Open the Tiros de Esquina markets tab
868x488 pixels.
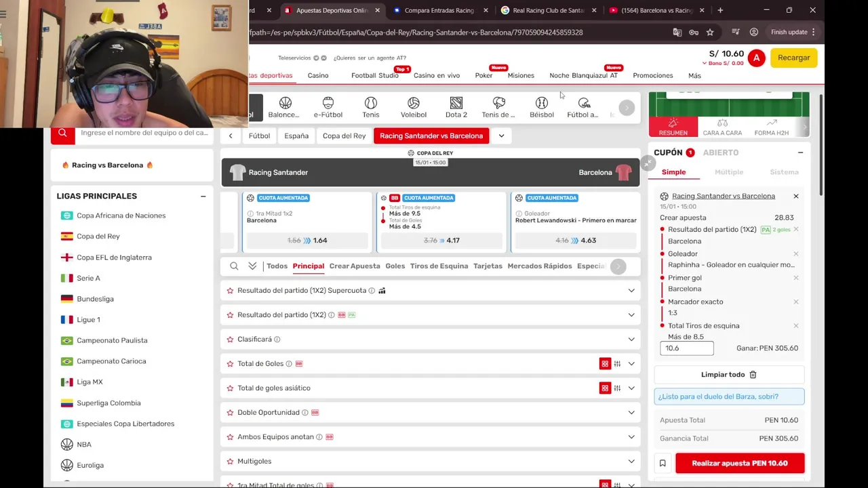(439, 266)
